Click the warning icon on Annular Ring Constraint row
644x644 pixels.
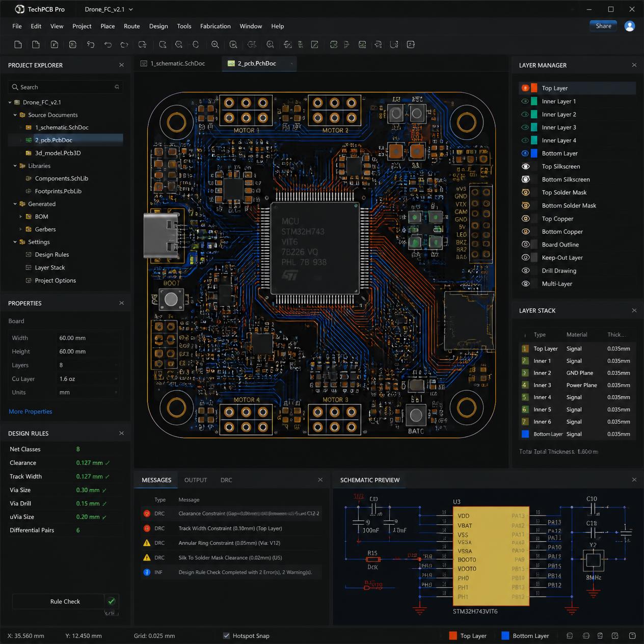pyautogui.click(x=147, y=543)
